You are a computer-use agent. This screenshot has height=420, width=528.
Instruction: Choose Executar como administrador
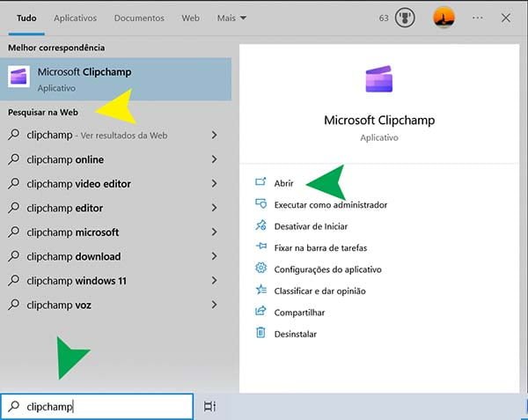pyautogui.click(x=331, y=205)
